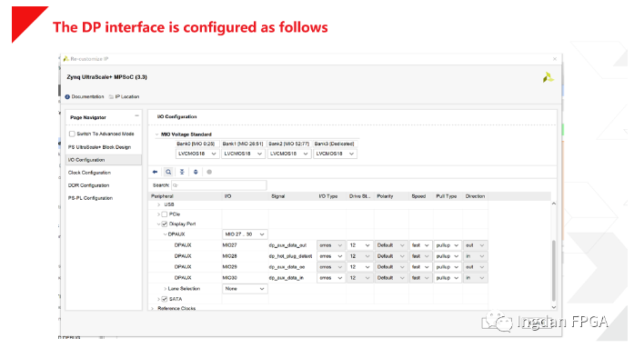
Task: Open Bank2 voltage standard dropdown
Action: pos(289,154)
